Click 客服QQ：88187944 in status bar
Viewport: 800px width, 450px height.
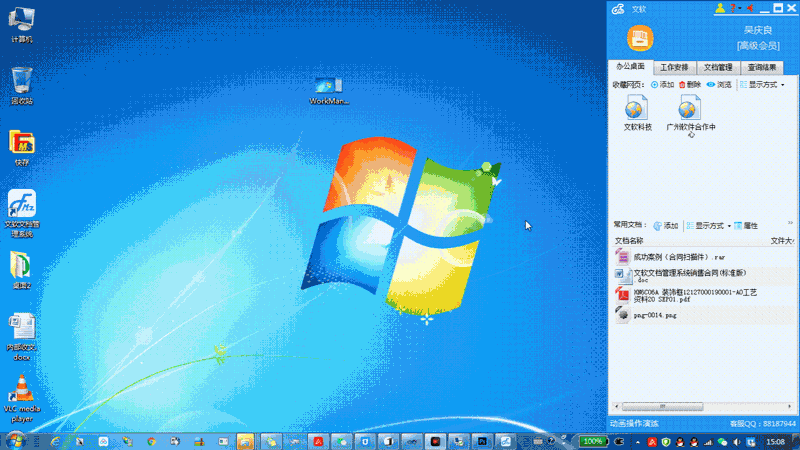(x=762, y=423)
